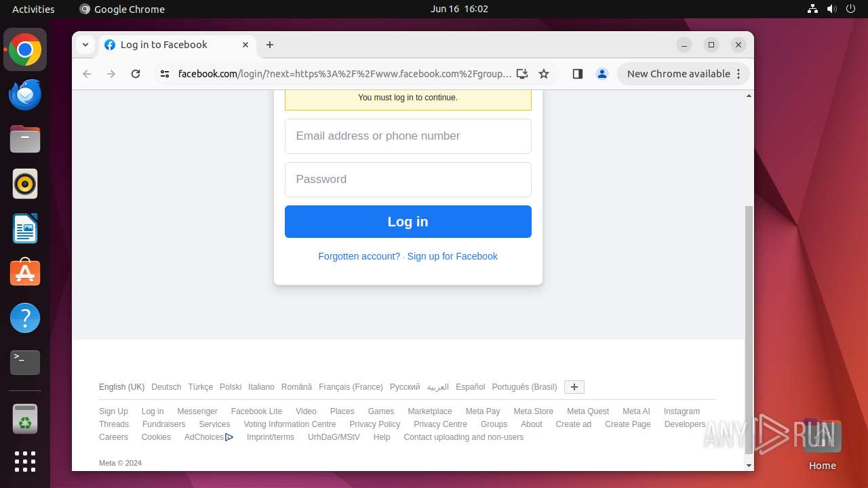Switch language to Русский
Screen dimensions: 868x488
(x=405, y=387)
